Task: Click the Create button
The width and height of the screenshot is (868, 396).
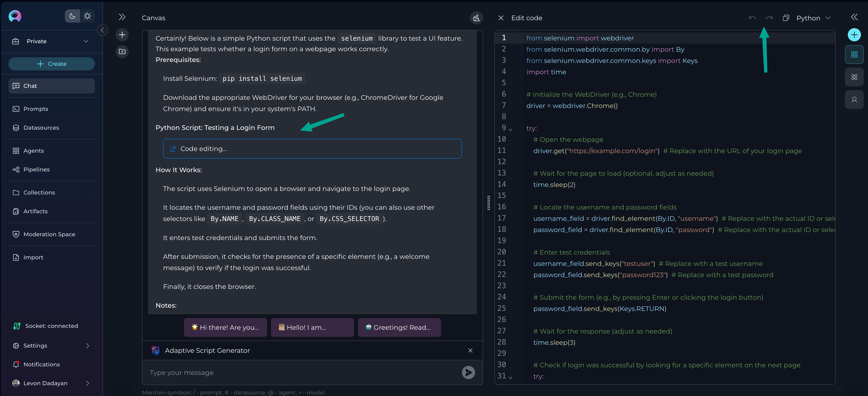Action: pos(51,64)
